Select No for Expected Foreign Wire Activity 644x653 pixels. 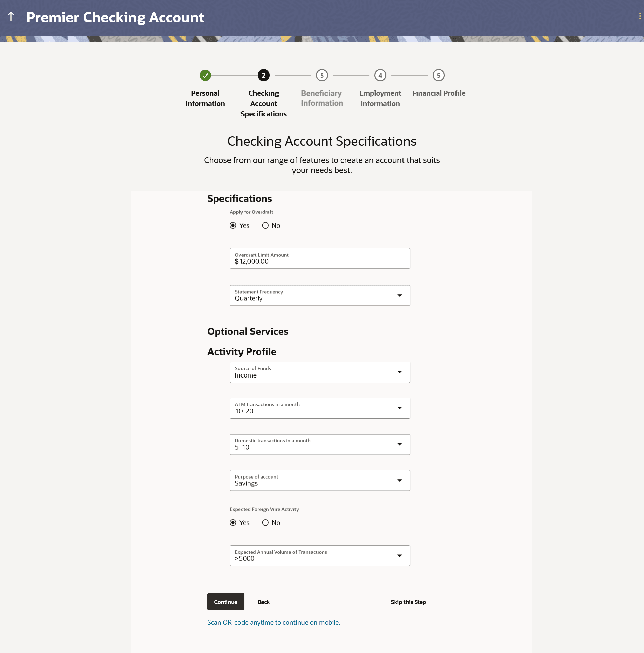[266, 523]
